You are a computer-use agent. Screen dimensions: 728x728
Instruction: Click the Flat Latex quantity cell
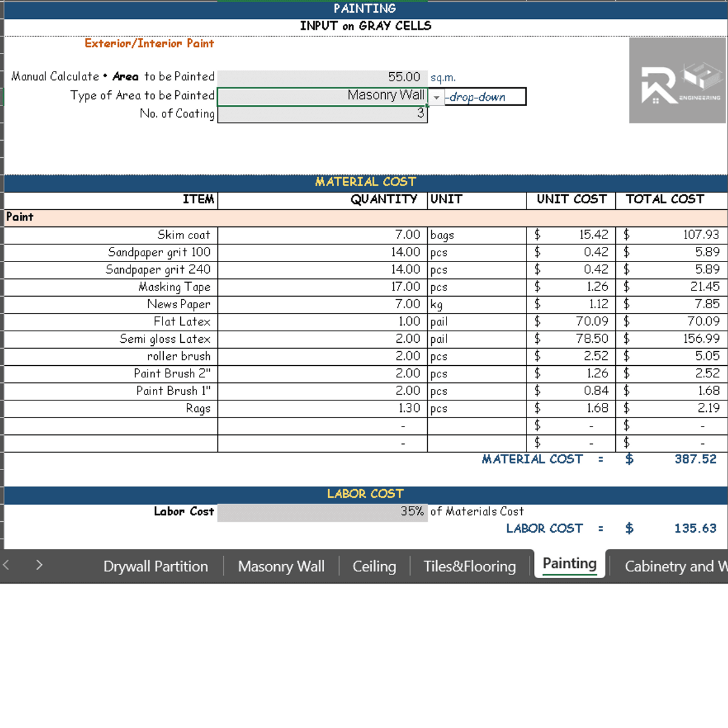coord(322,322)
